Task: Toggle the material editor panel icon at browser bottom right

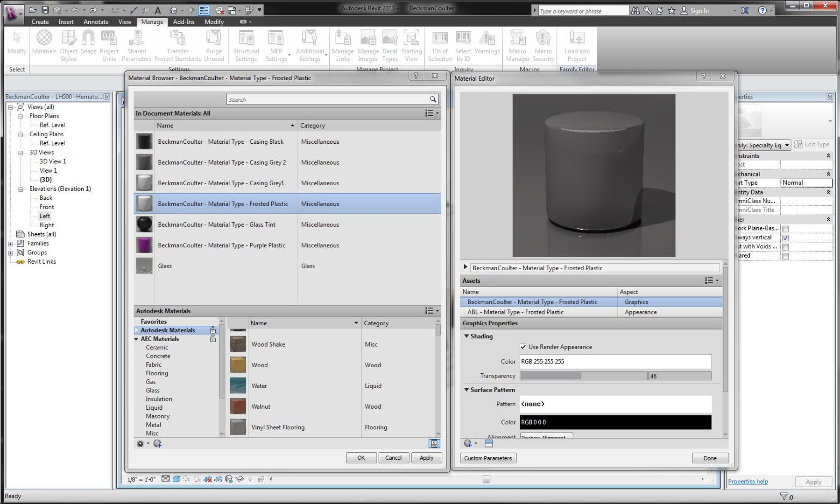Action: click(434, 443)
